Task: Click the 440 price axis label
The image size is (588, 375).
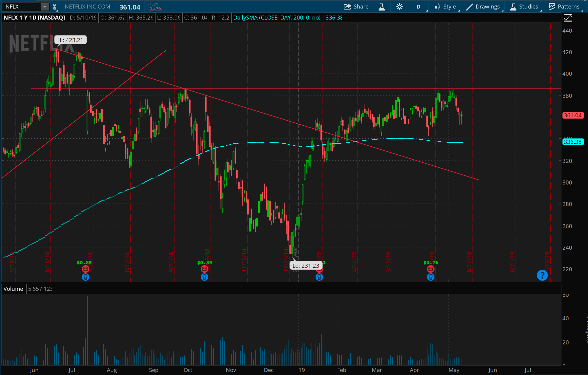Action: tap(567, 31)
